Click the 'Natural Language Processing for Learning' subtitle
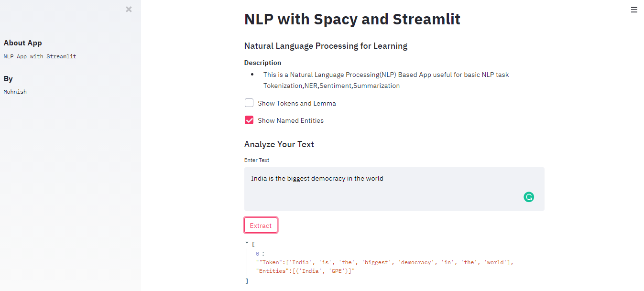Image resolution: width=644 pixels, height=291 pixels. coord(326,46)
